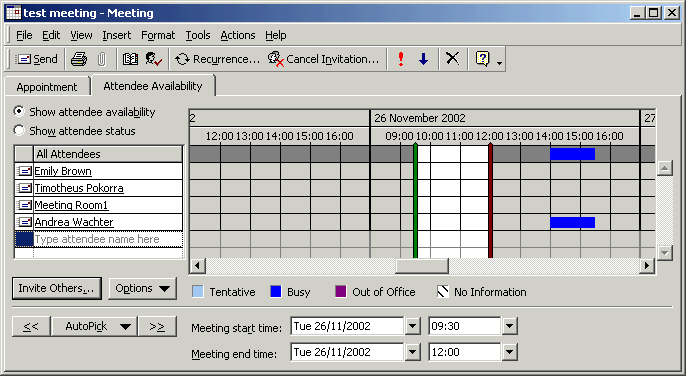Viewport: 686px width, 376px height.
Task: Open the Format menu
Action: tap(158, 35)
